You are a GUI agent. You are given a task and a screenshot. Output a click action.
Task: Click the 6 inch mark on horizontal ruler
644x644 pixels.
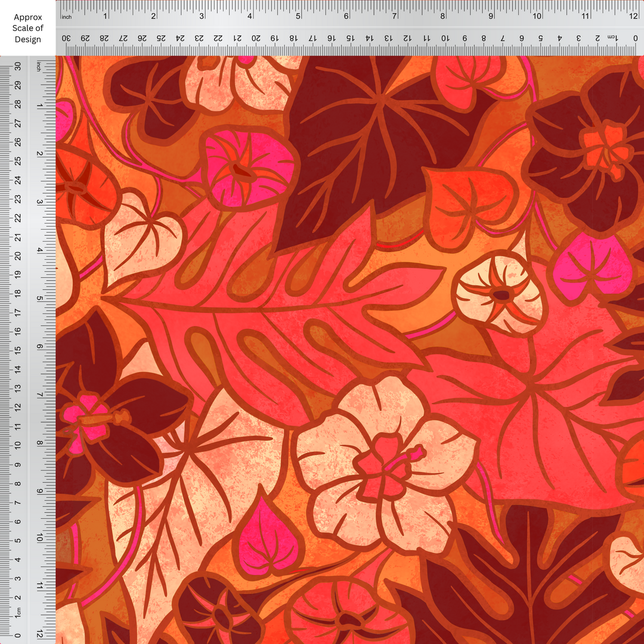click(x=346, y=16)
